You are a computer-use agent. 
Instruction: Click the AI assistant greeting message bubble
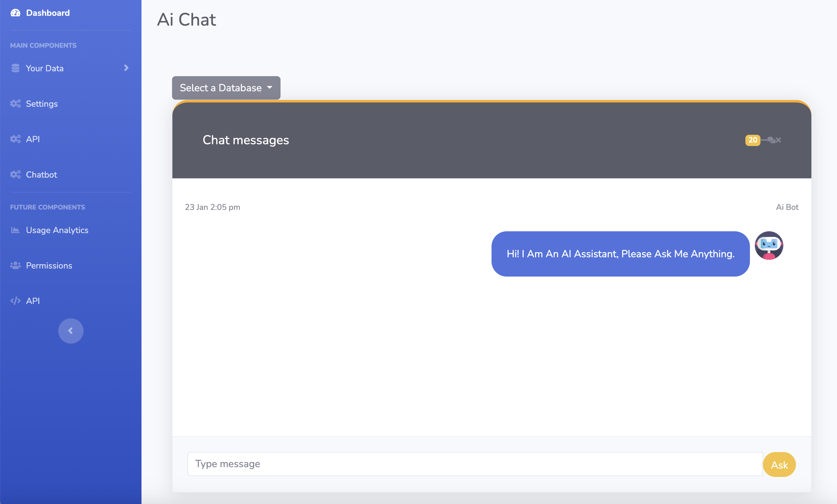coord(620,254)
